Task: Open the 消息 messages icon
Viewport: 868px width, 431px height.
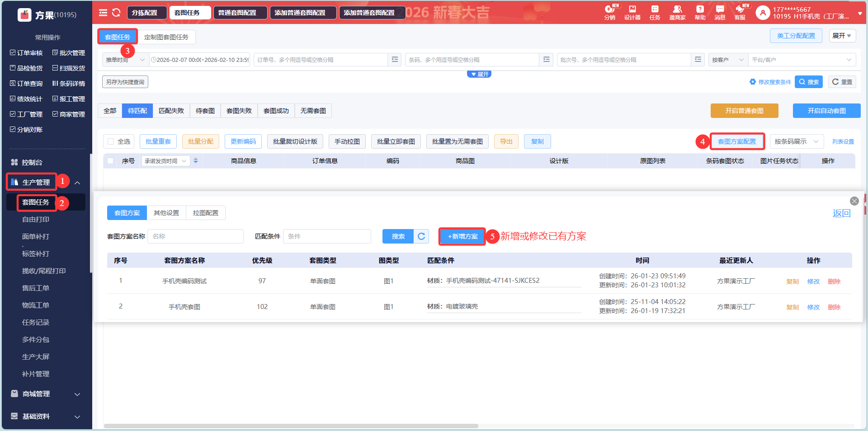Action: (720, 13)
